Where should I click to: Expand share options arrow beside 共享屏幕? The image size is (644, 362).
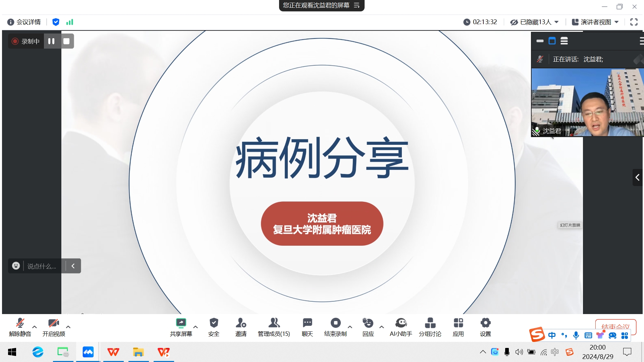196,327
